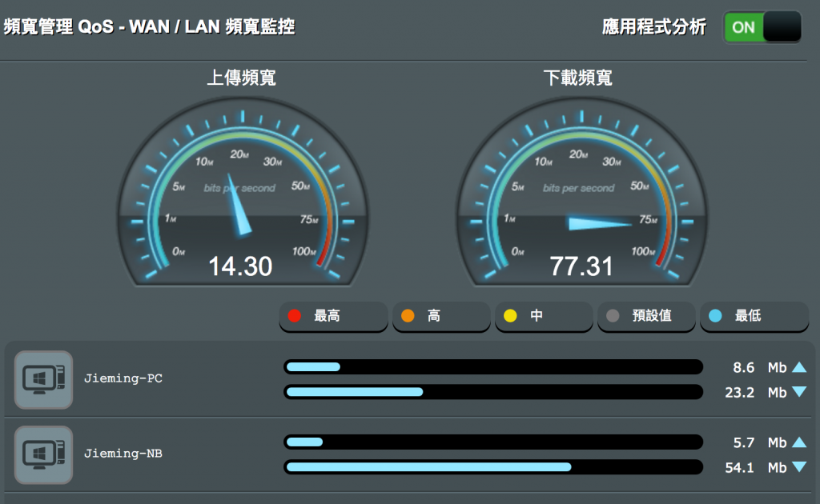Click Jieming-PC upload arrow icon
This screenshot has width=820, height=504.
point(799,367)
